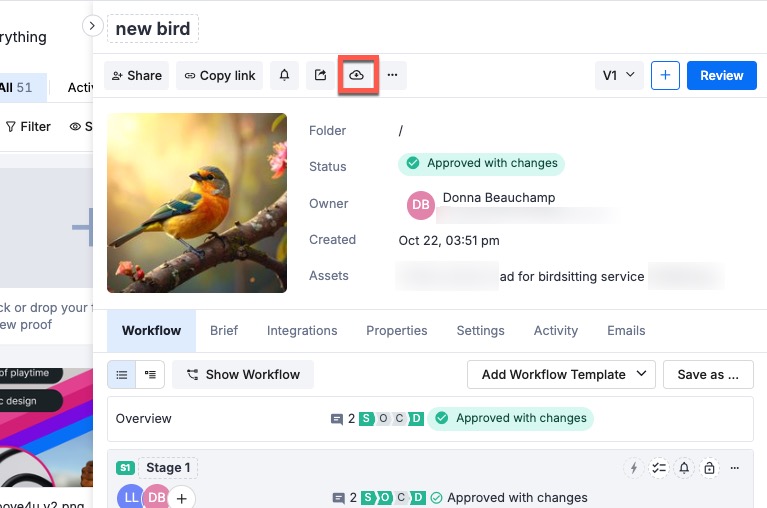Click the notification bell in proof toolbar

coord(284,75)
